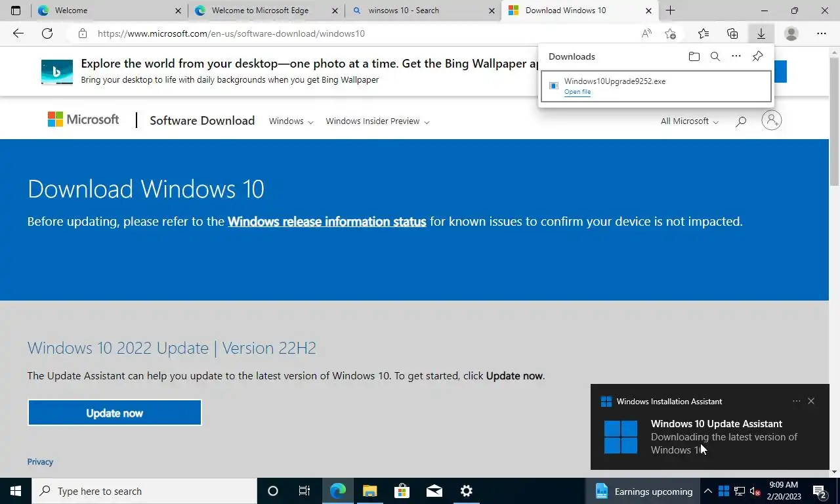
Task: Expand the Windows dropdown menu
Action: tap(291, 121)
